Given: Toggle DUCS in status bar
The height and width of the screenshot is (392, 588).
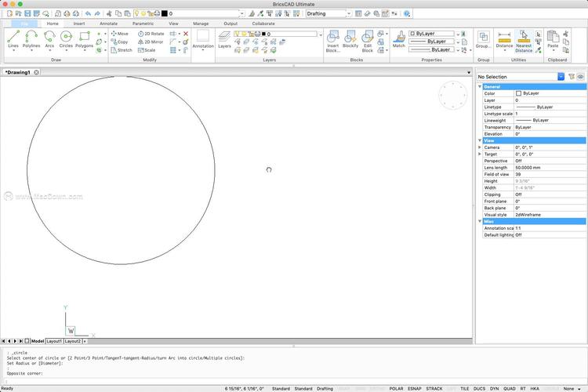Looking at the screenshot, I should coord(479,389).
